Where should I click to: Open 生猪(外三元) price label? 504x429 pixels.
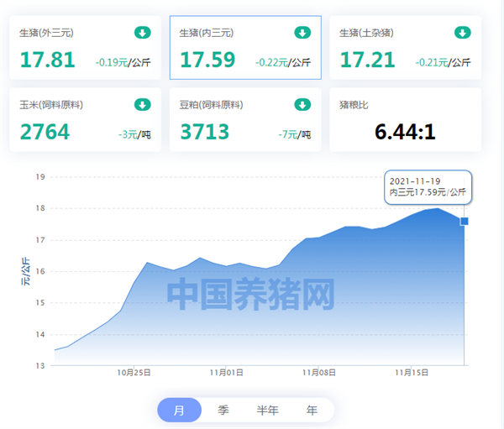click(x=46, y=33)
